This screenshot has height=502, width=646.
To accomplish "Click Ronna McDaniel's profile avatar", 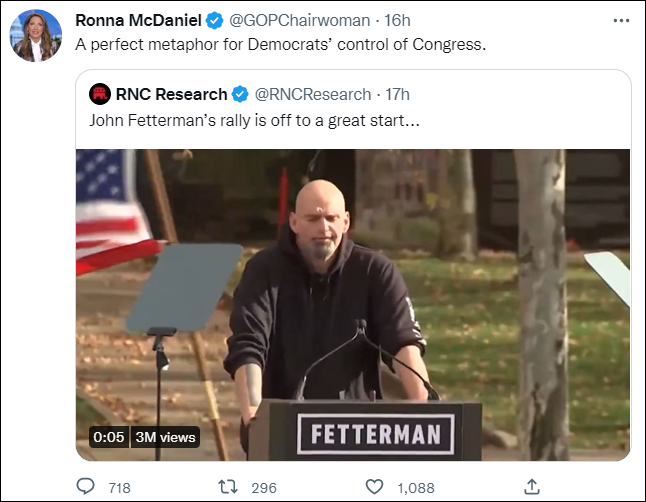I will [37, 36].
